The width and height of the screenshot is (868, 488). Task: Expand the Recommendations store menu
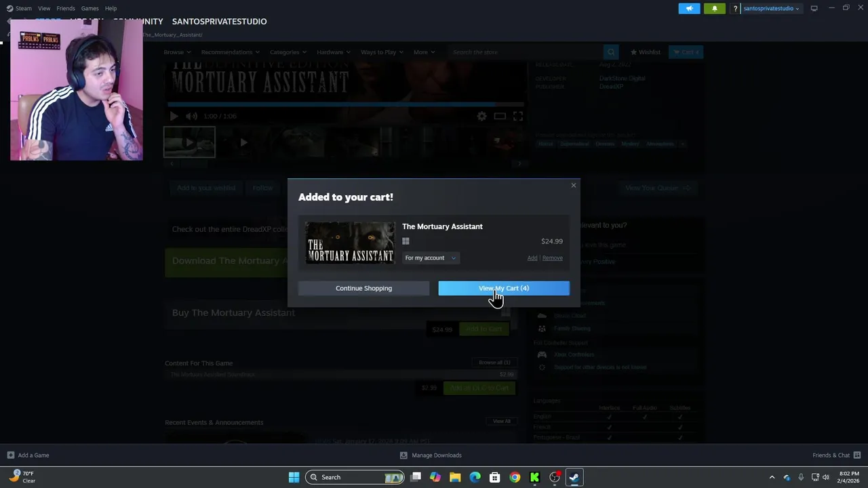pos(230,52)
